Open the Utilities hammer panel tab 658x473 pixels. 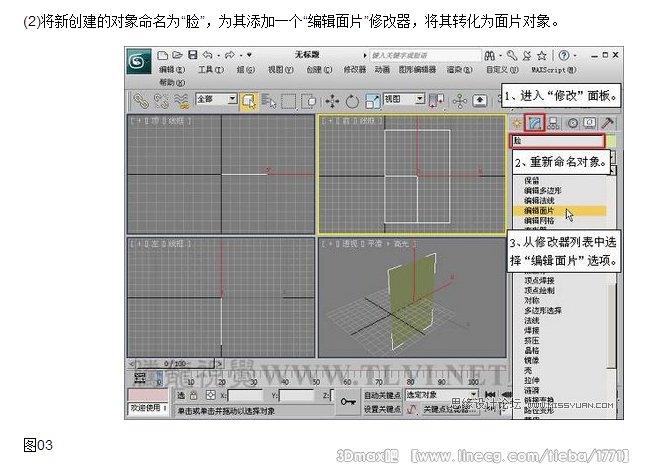pyautogui.click(x=607, y=123)
